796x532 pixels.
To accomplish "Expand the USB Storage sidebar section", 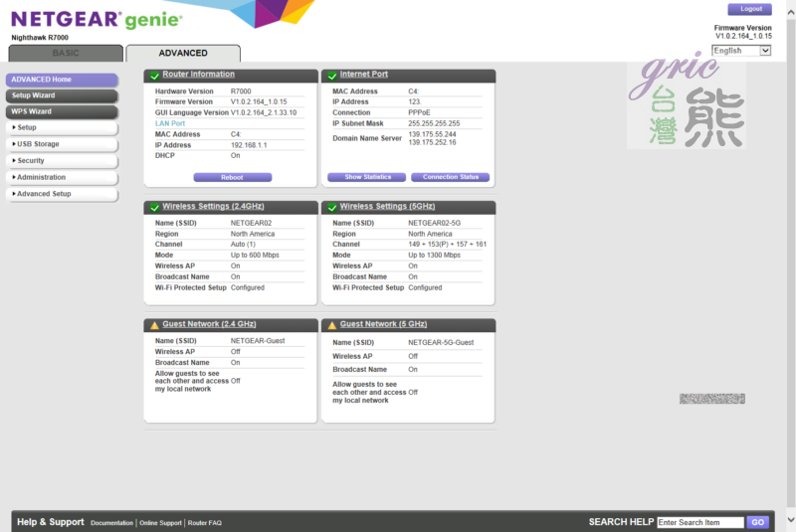I will pos(62,144).
